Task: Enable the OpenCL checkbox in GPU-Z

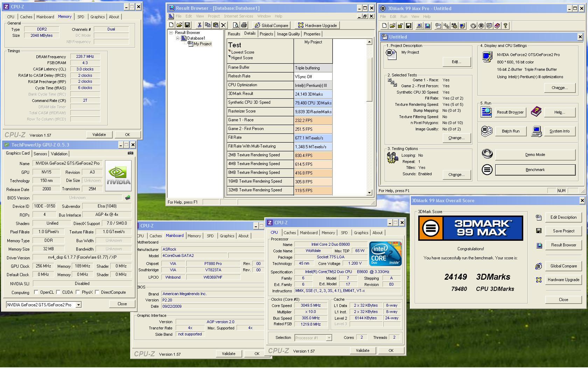Action: click(x=36, y=292)
